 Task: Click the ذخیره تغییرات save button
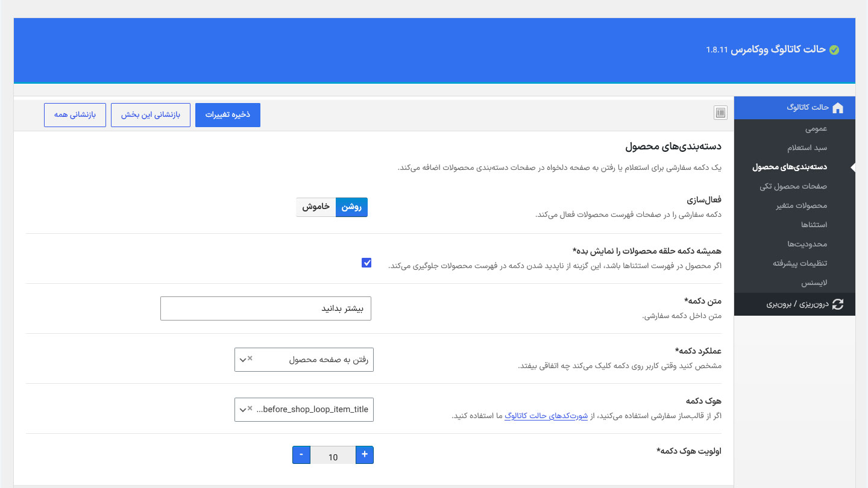[228, 114]
